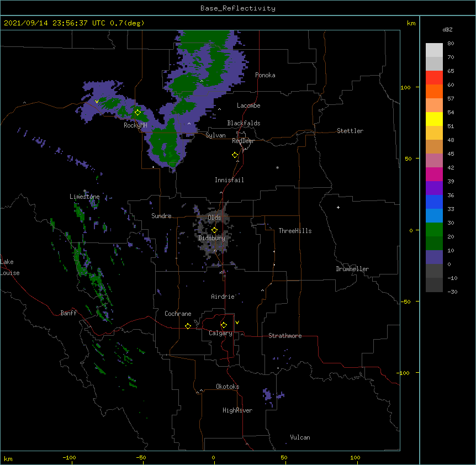Click the Airdrie city label

click(223, 297)
